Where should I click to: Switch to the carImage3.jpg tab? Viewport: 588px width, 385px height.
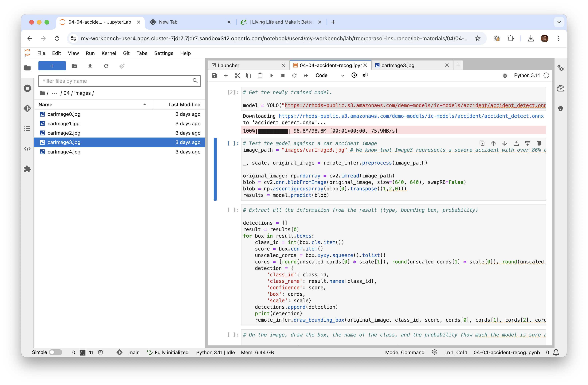point(398,65)
